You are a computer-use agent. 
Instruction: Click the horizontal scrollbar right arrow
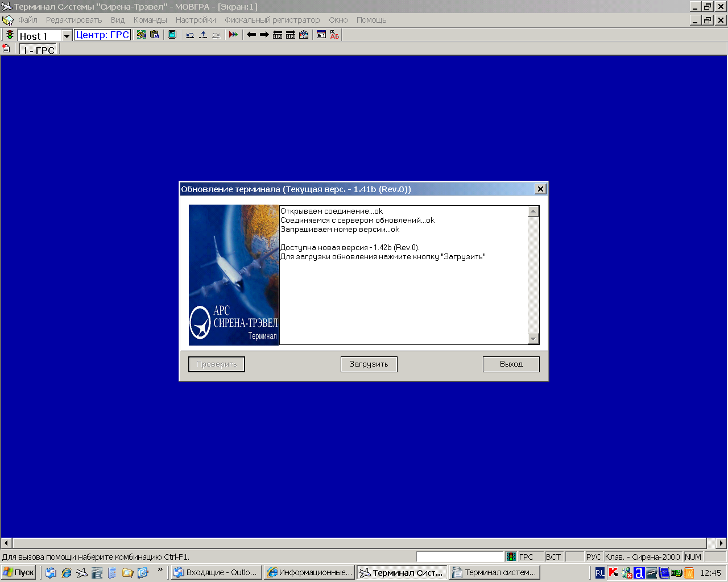(x=721, y=543)
